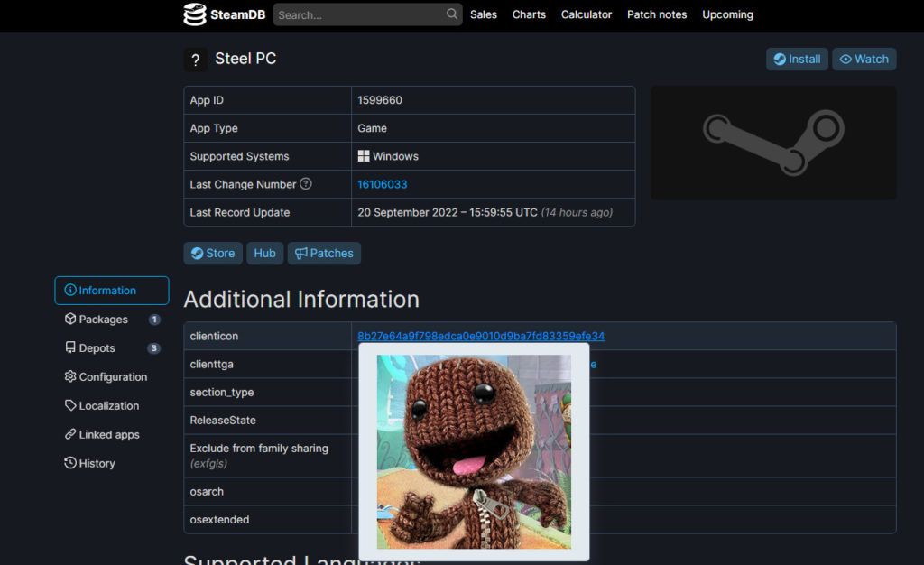Click the Sackboy icon preview image

(474, 452)
